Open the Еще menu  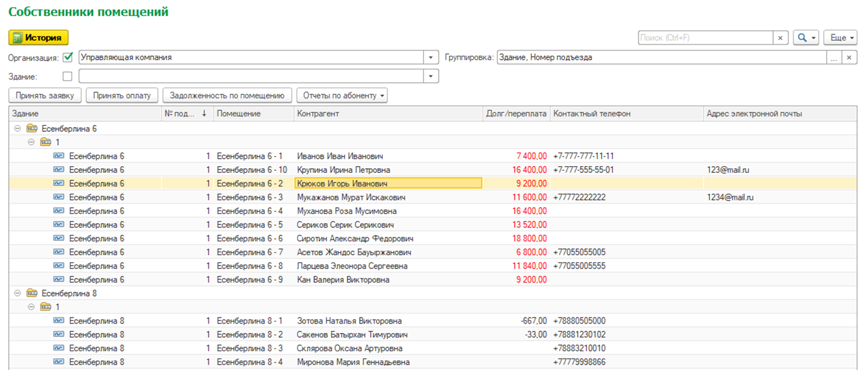pyautogui.click(x=842, y=38)
